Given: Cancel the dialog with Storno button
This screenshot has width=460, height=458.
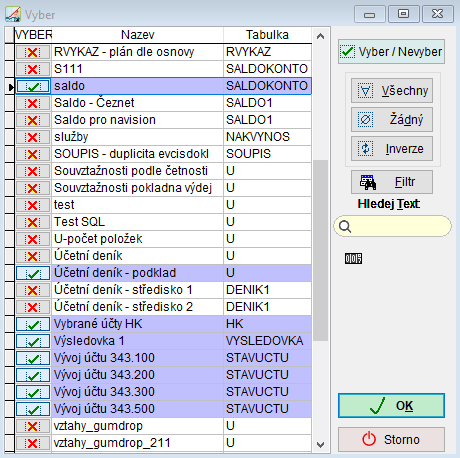Looking at the screenshot, I should pos(391,439).
